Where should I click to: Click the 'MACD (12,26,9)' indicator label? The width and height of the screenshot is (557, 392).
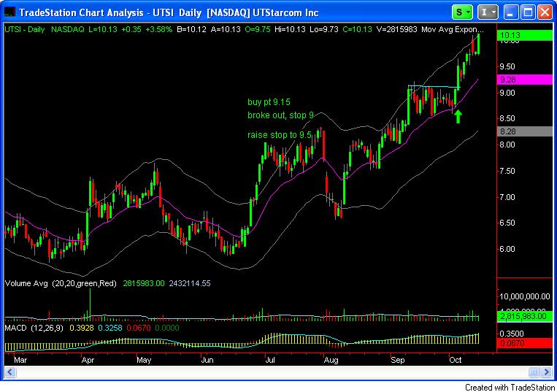34,328
